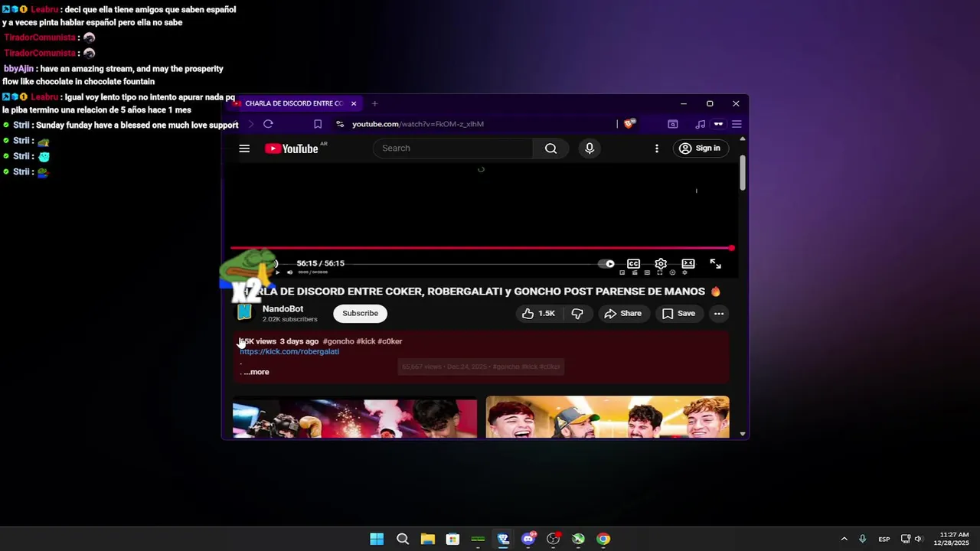Open the site settings icon beside the URL
This screenshot has width=980, height=551.
tap(340, 124)
